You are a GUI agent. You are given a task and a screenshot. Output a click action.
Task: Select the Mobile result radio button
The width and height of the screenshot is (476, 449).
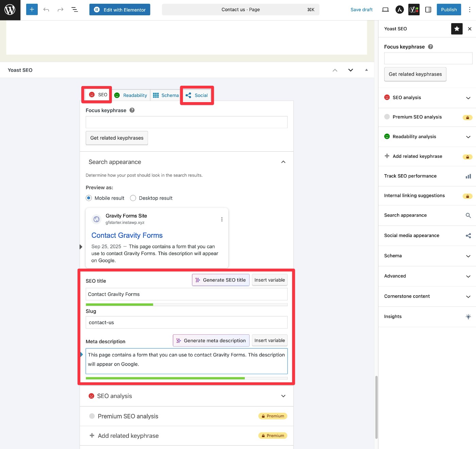tap(89, 198)
